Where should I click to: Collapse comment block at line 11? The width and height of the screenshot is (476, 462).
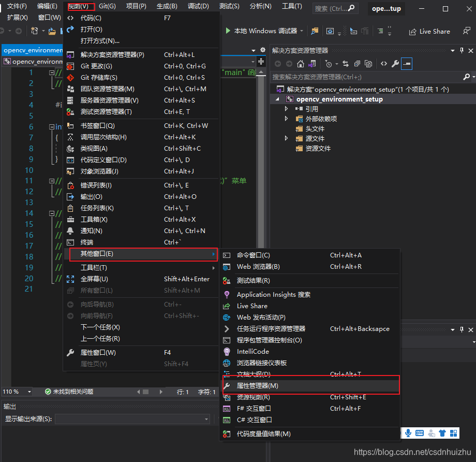point(52,181)
